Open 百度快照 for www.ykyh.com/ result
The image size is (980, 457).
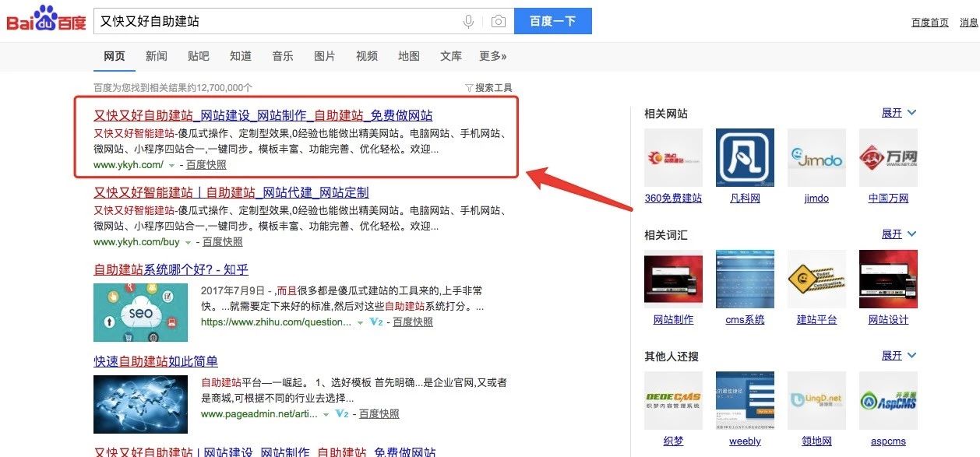click(x=206, y=165)
